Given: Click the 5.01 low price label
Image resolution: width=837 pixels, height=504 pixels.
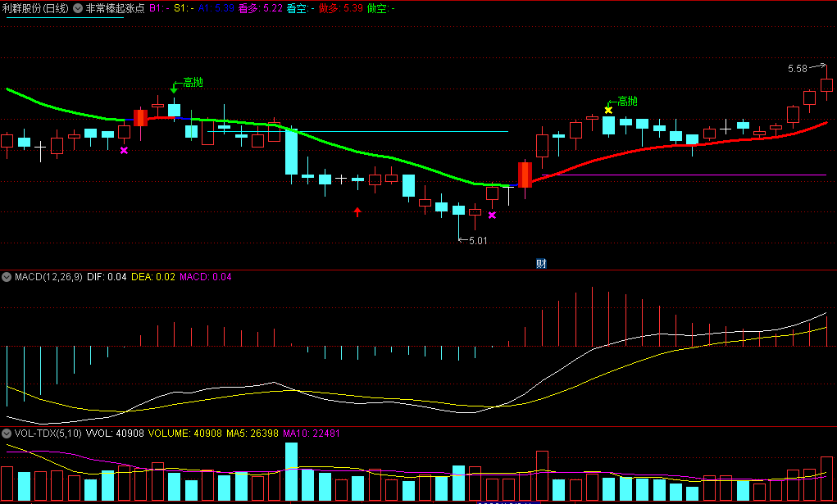Looking at the screenshot, I should pos(478,241).
